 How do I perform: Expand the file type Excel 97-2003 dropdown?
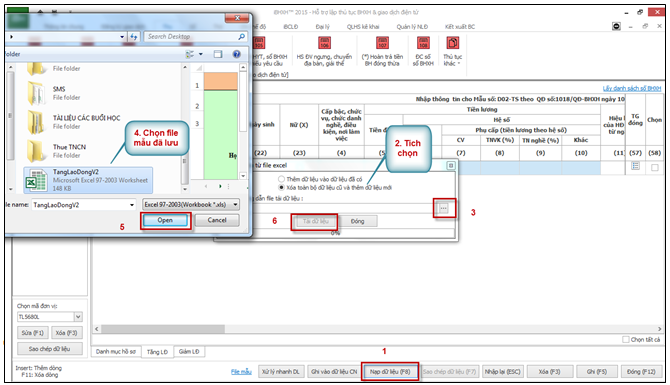(x=235, y=205)
